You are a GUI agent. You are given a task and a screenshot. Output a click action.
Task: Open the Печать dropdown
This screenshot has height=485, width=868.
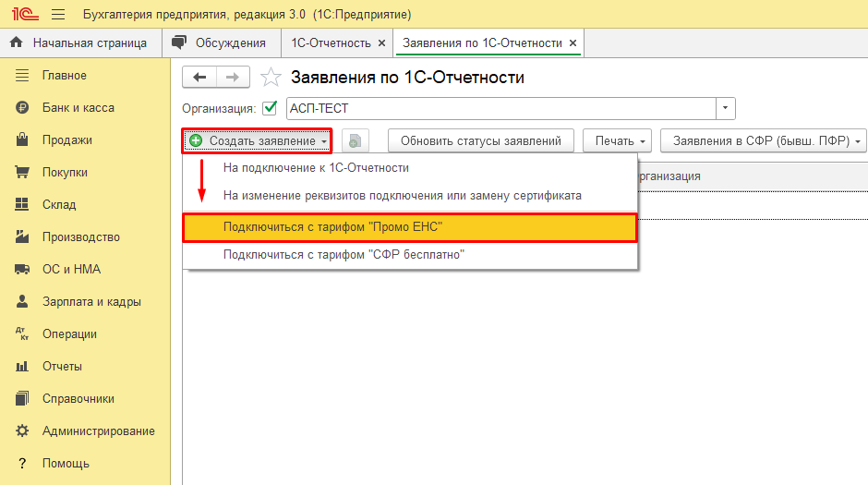[x=617, y=140]
